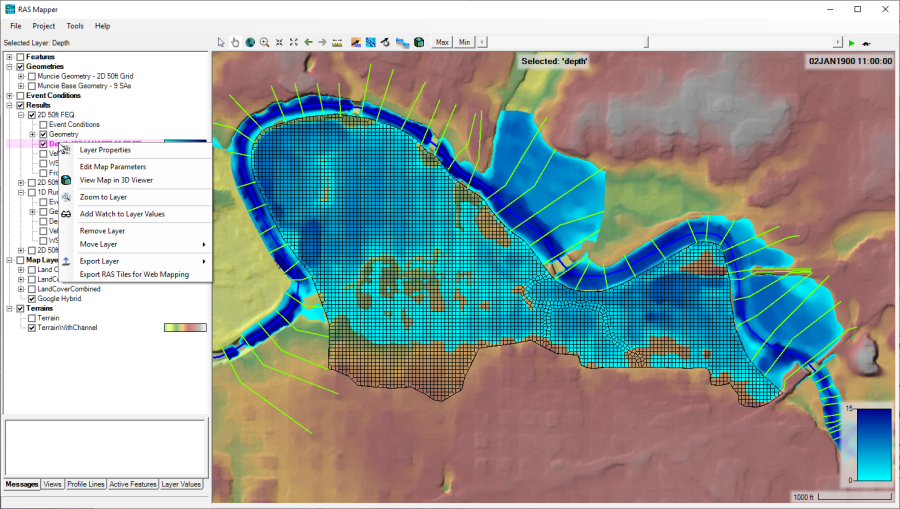Click the globe full-extent icon
The width and height of the screenshot is (900, 509).
[250, 42]
